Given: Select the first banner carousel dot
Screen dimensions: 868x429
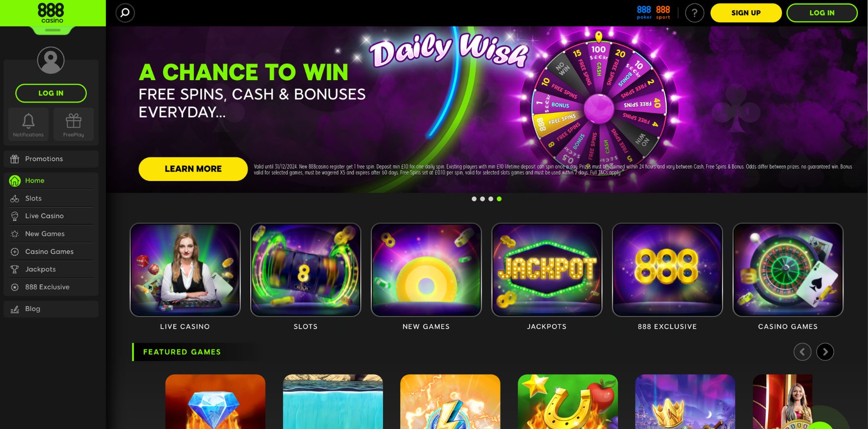Looking at the screenshot, I should (x=474, y=199).
